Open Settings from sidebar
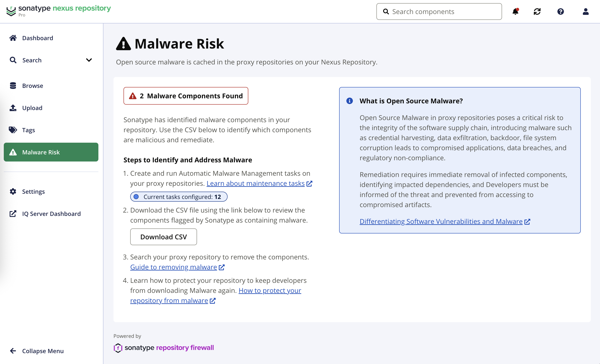The height and width of the screenshot is (364, 600). (x=51, y=191)
